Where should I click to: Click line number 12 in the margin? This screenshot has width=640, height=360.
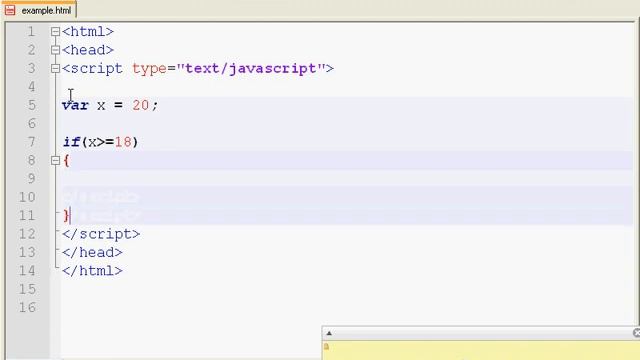click(27, 234)
